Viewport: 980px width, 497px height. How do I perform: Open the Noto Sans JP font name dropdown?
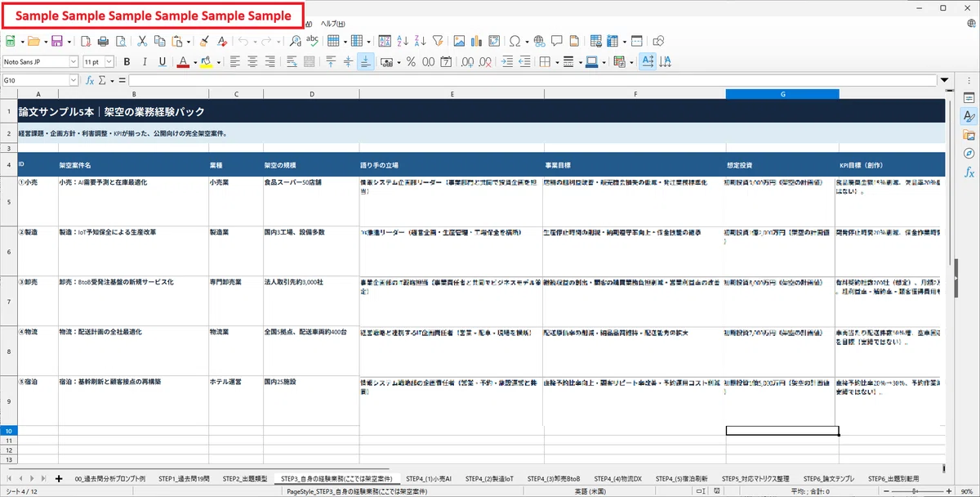point(73,61)
